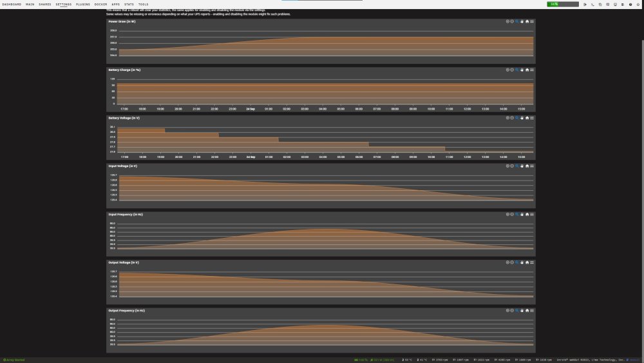Image resolution: width=644 pixels, height=363 pixels.
Task: Zoom out on the Input Frequency chart
Action: (x=512, y=214)
